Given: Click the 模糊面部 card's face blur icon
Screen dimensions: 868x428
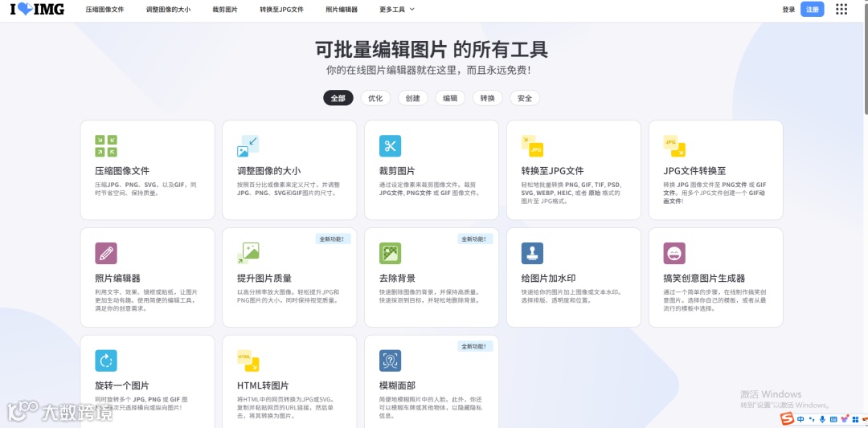Looking at the screenshot, I should [391, 361].
